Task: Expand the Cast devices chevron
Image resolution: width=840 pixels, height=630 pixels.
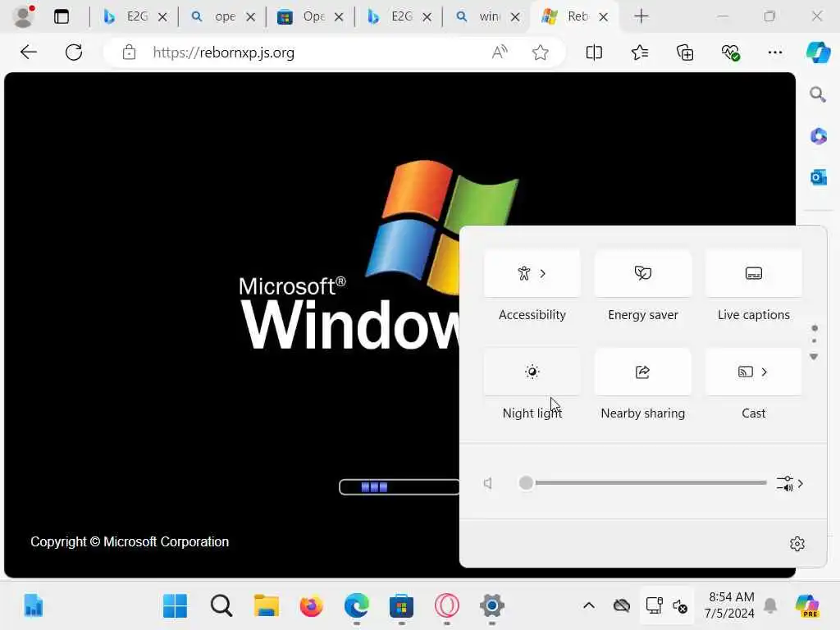Action: [x=765, y=372]
